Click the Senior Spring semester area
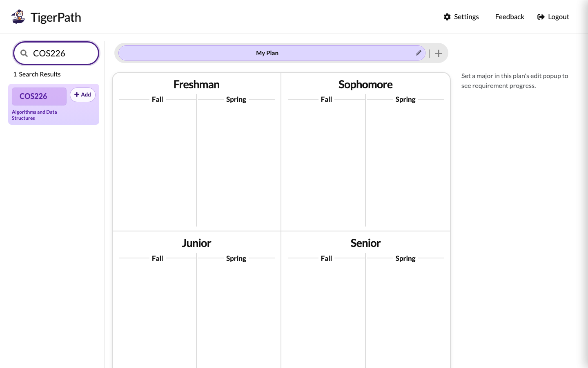588x368 pixels. (x=405, y=315)
